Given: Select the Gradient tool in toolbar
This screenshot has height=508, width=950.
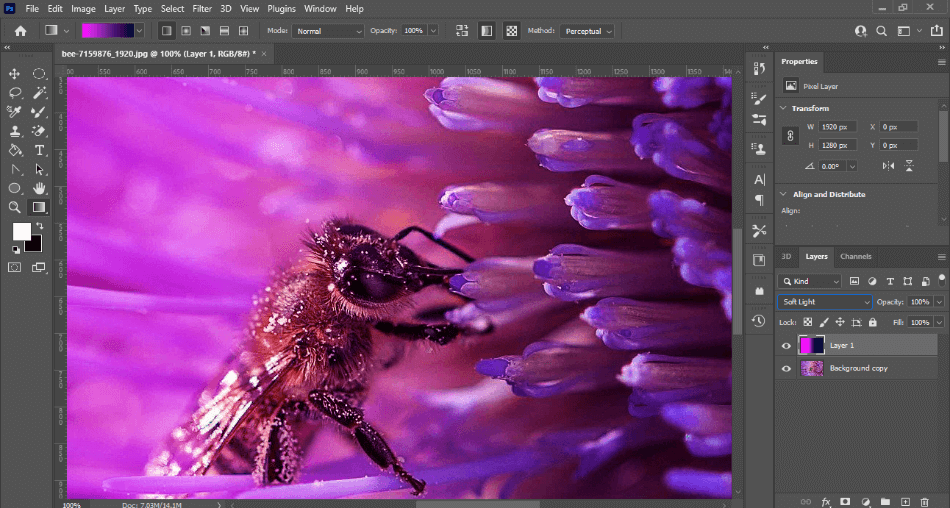Looking at the screenshot, I should point(39,207).
